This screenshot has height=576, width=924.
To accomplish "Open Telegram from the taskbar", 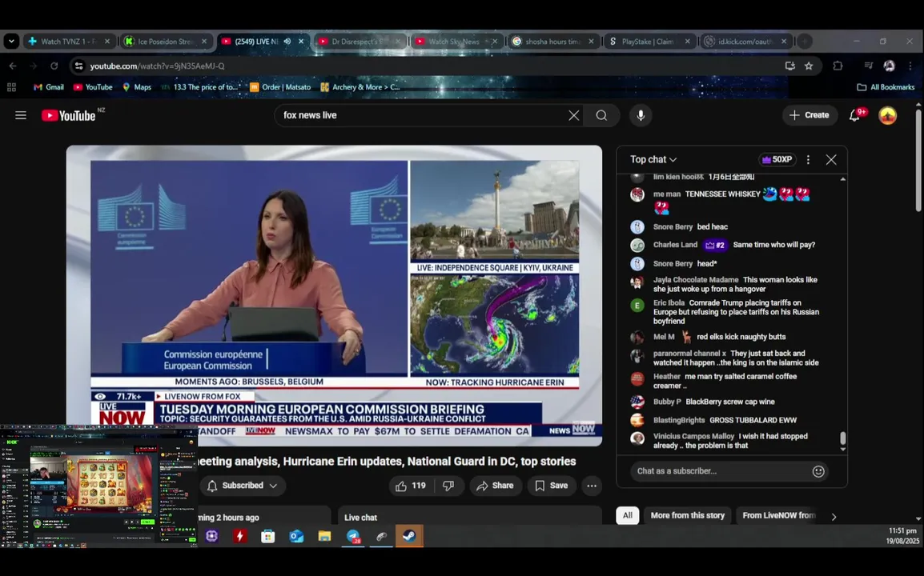I will pyautogui.click(x=353, y=536).
